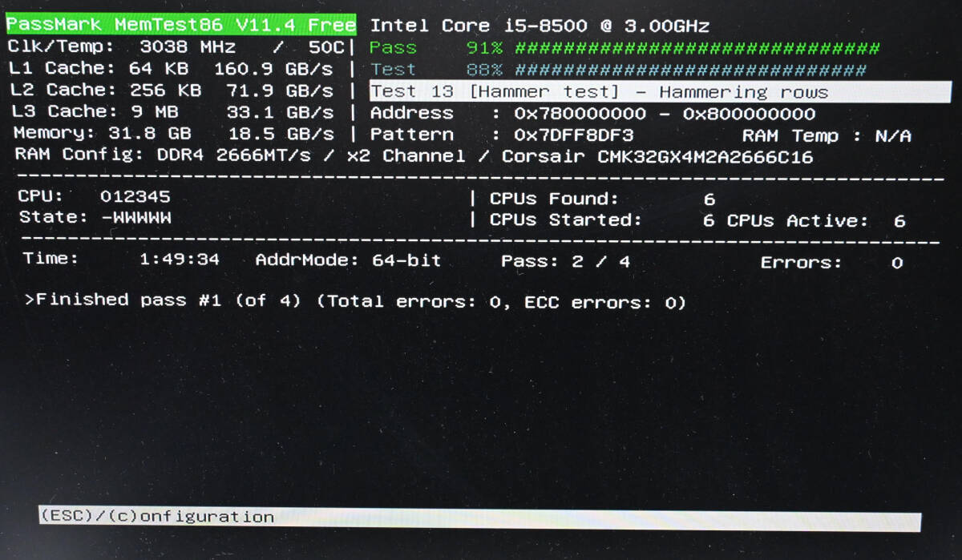Click the RAM Temp N/A reading
This screenshot has width=962, height=560.
pyautogui.click(x=827, y=135)
